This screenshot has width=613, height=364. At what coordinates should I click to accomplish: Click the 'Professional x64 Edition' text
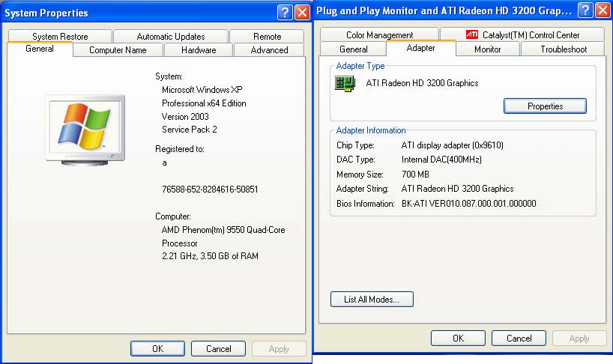pos(204,103)
